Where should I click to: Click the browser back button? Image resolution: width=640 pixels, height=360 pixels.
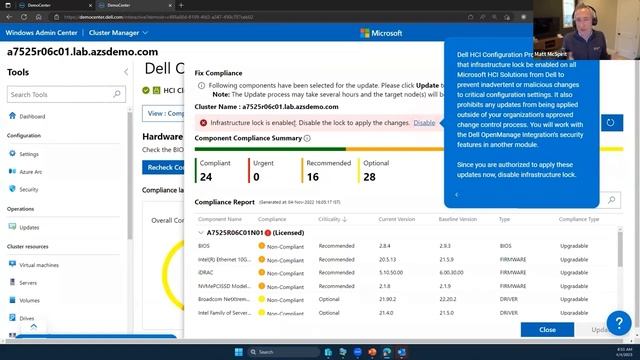pos(9,17)
